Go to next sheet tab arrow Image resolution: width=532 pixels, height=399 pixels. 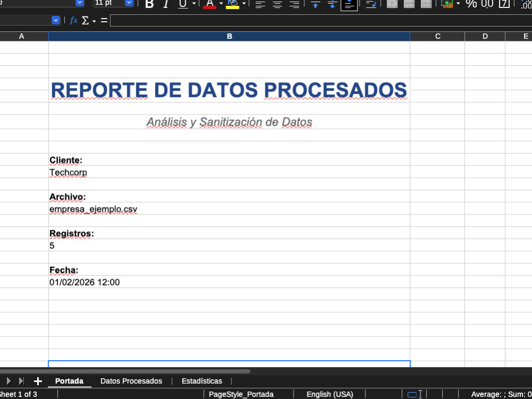click(x=9, y=381)
